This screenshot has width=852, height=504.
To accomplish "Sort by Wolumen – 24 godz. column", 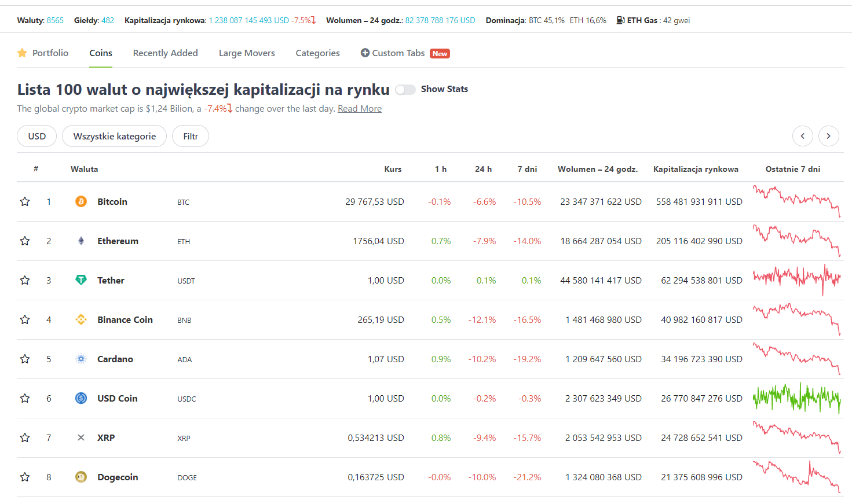I will (598, 169).
